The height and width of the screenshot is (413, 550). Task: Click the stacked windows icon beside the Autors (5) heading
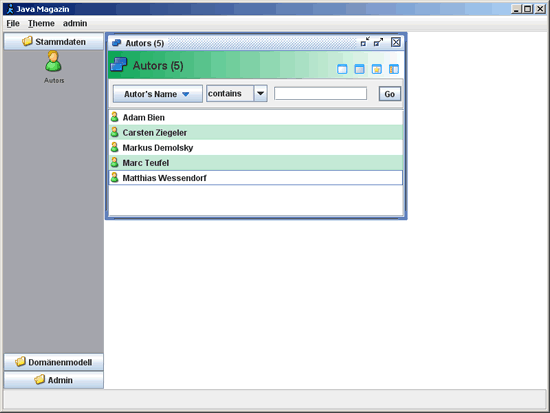coord(119,65)
